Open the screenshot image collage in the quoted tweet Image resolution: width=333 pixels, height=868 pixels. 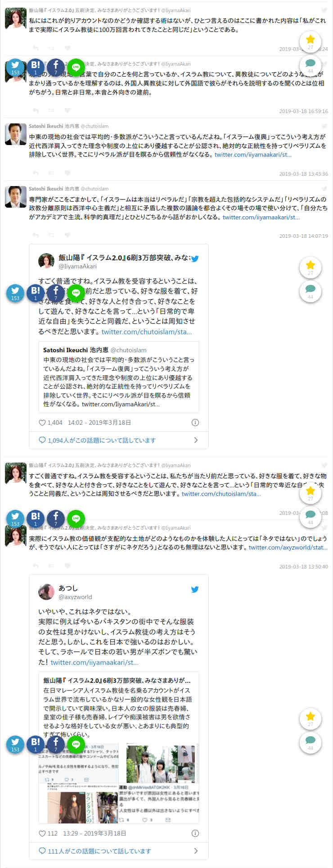click(x=119, y=783)
